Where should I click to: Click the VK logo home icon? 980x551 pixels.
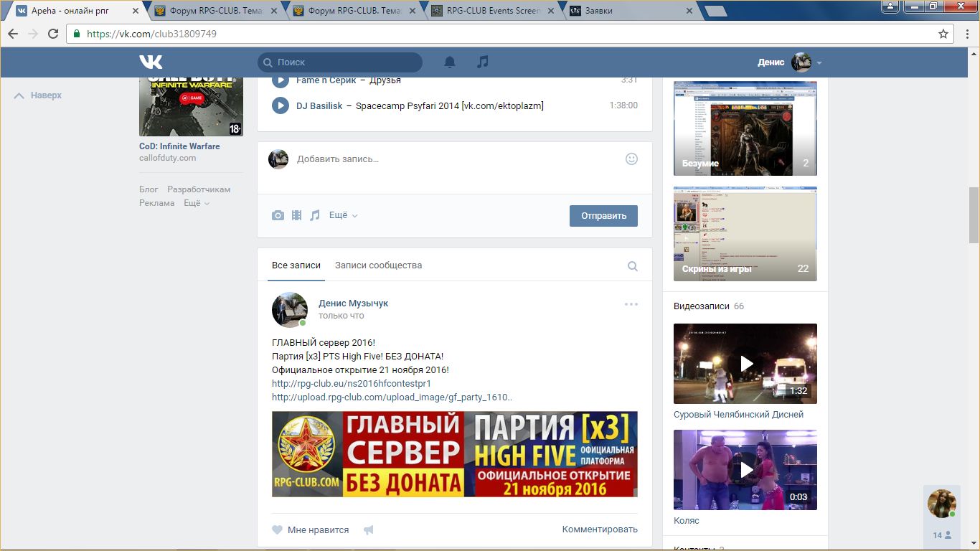coord(151,62)
